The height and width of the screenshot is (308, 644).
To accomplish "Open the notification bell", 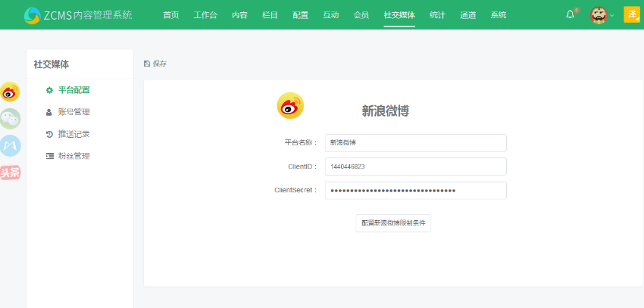I will [570, 15].
